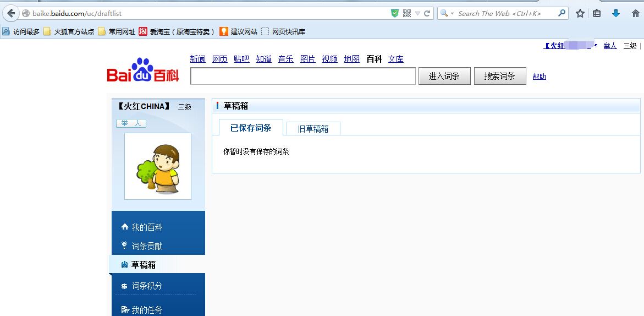
Task: Open downloads with the blue arrow icon
Action: click(x=615, y=14)
